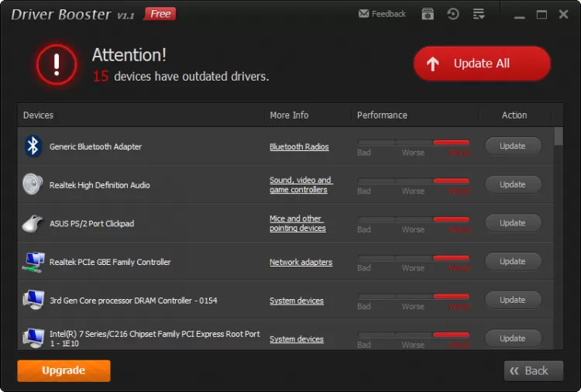Viewport: 581px width, 392px height.
Task: Select the Generic Bluetooth Adapter device name
Action: 95,146
